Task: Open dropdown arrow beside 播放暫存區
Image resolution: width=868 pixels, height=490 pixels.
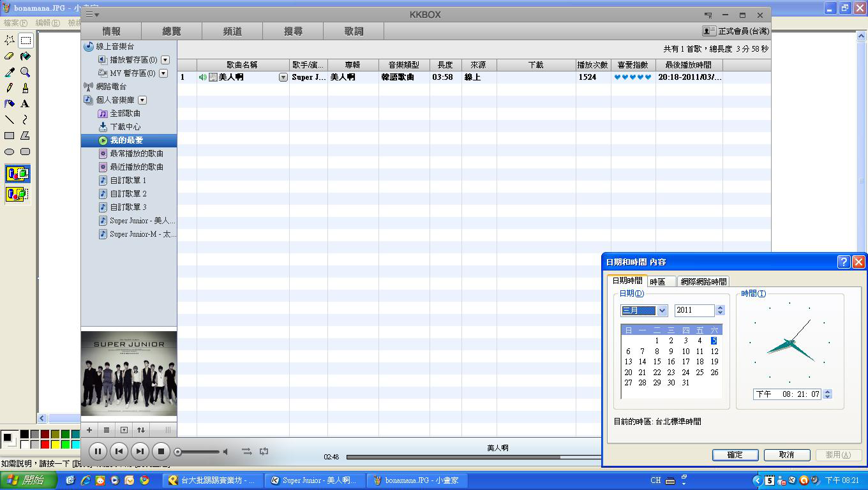Action: (x=165, y=60)
